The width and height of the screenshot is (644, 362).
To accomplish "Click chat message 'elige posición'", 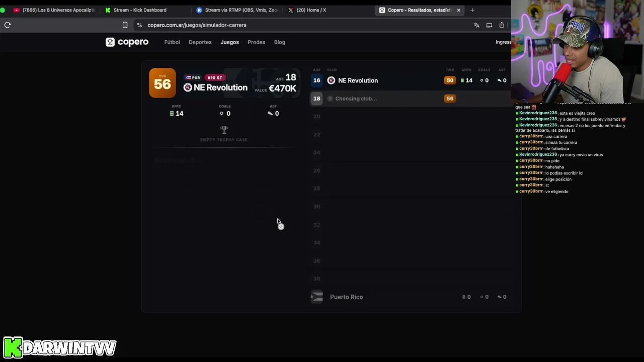I will [x=558, y=179].
